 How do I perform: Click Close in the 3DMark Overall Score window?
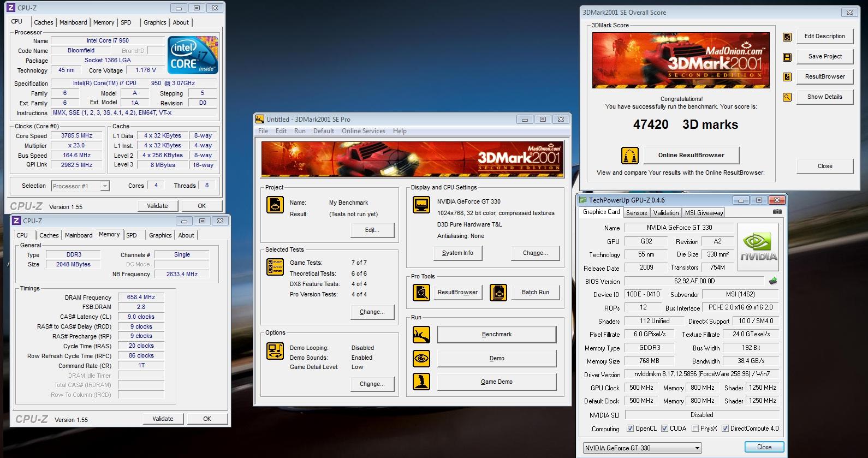[x=825, y=166]
